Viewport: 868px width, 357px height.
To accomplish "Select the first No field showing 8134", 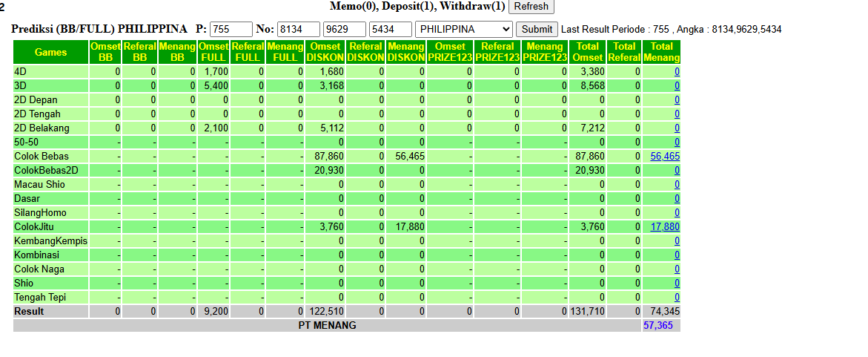I will (299, 30).
